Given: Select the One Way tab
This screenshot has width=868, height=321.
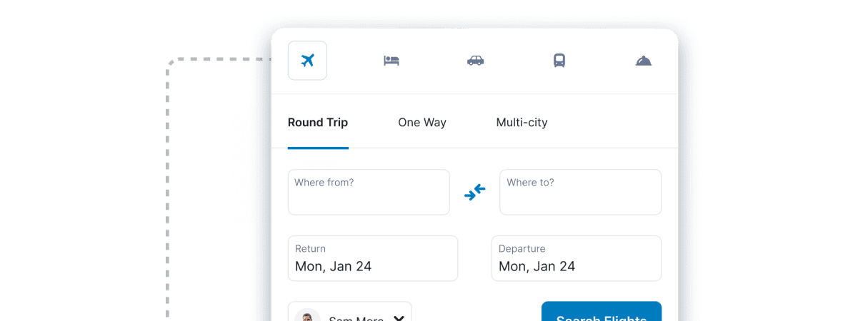Looking at the screenshot, I should 422,123.
